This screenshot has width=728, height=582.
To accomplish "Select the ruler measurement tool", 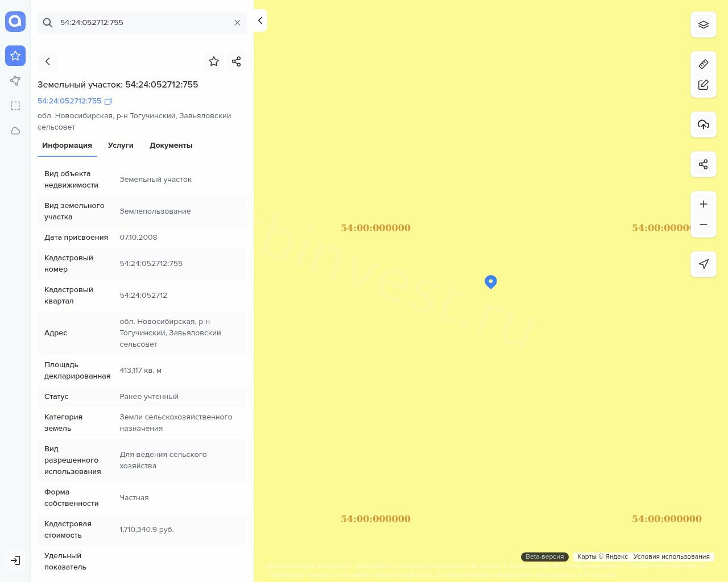I will [704, 64].
